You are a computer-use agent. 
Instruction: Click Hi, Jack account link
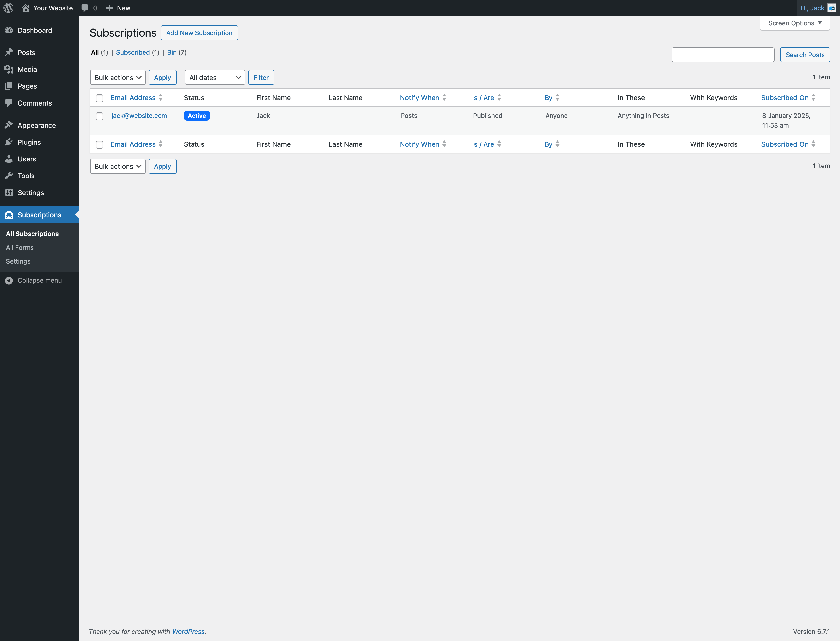coord(812,8)
